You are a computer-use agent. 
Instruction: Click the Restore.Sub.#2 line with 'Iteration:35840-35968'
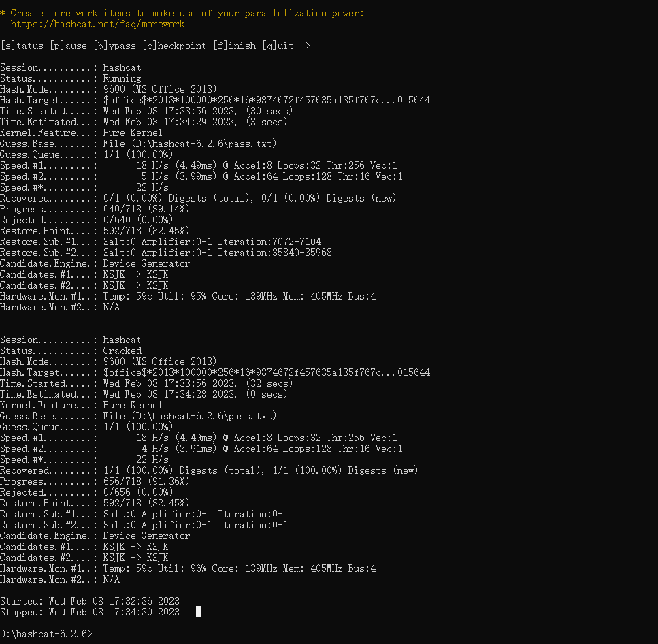[x=166, y=253]
